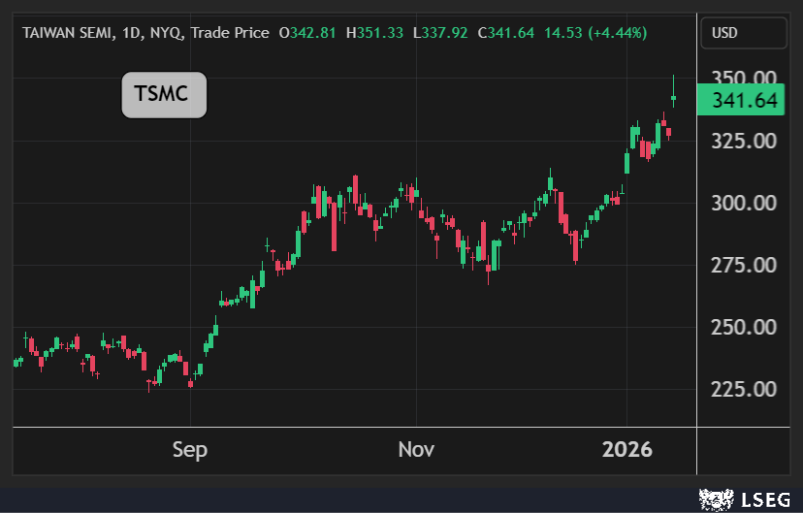Click the TSMC label box
803x513 pixels.
pyautogui.click(x=164, y=95)
